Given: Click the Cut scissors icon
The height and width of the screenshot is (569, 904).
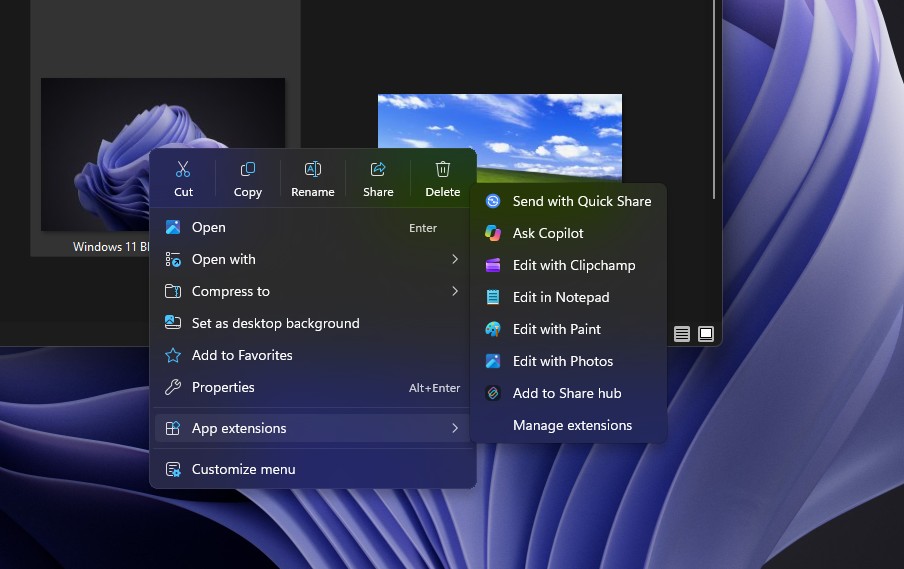Looking at the screenshot, I should click(x=183, y=169).
